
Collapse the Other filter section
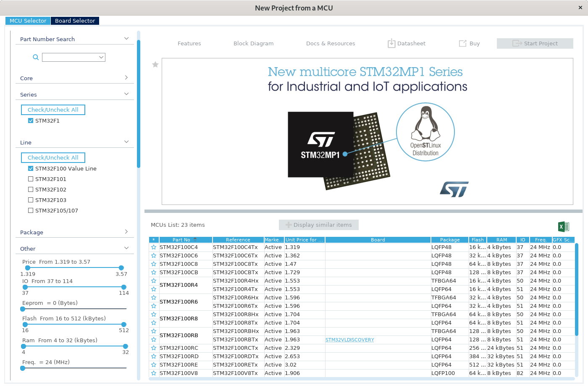(126, 248)
